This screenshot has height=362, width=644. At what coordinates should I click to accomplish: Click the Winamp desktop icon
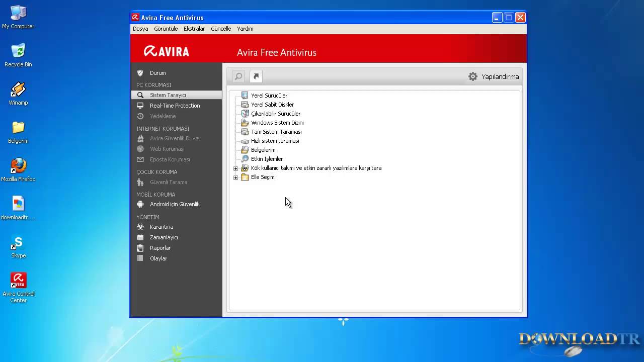pyautogui.click(x=18, y=94)
